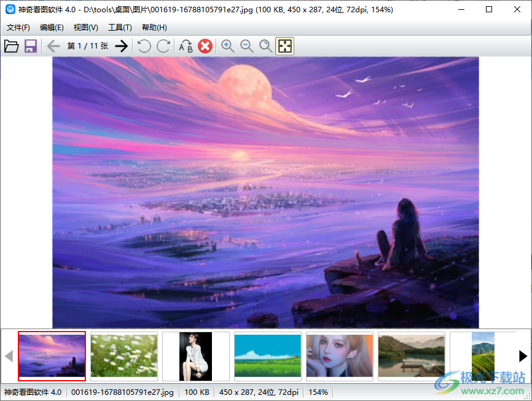Open the 工具(T) menu

120,28
